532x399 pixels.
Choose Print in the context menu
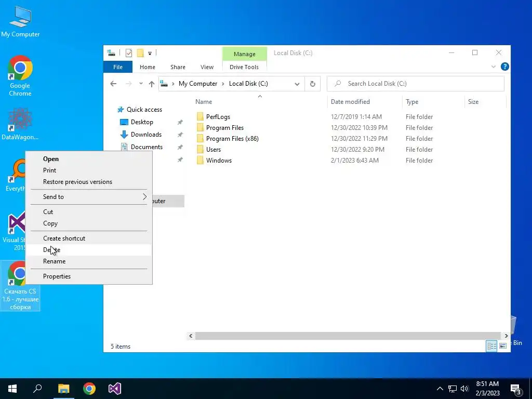[89, 170]
